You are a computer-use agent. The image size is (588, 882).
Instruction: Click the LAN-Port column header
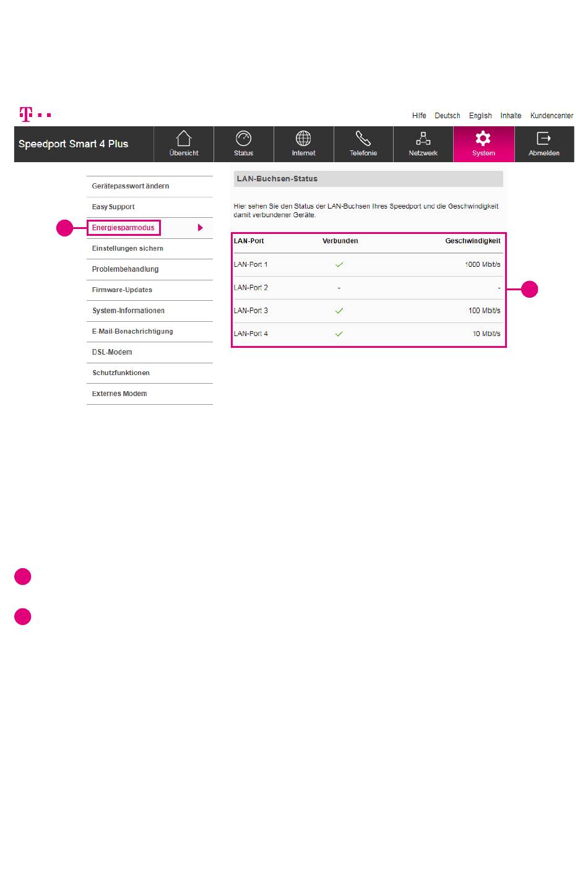(249, 241)
